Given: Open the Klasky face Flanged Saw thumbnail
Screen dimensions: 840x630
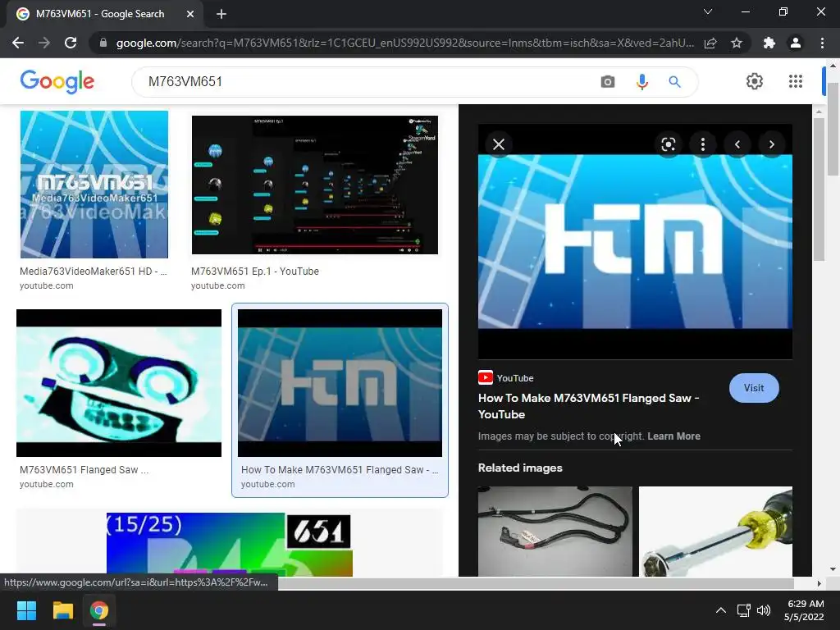Looking at the screenshot, I should (119, 383).
